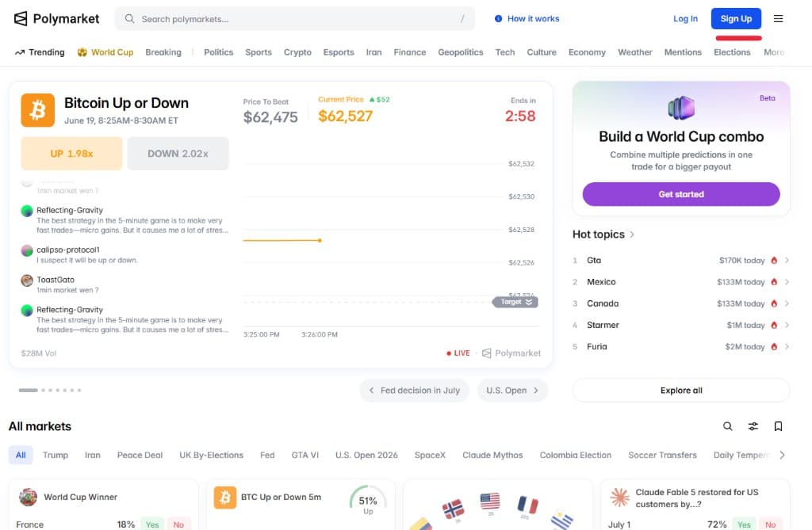The image size is (812, 530).
Task: Click the Polymarket logo
Action: [x=56, y=19]
